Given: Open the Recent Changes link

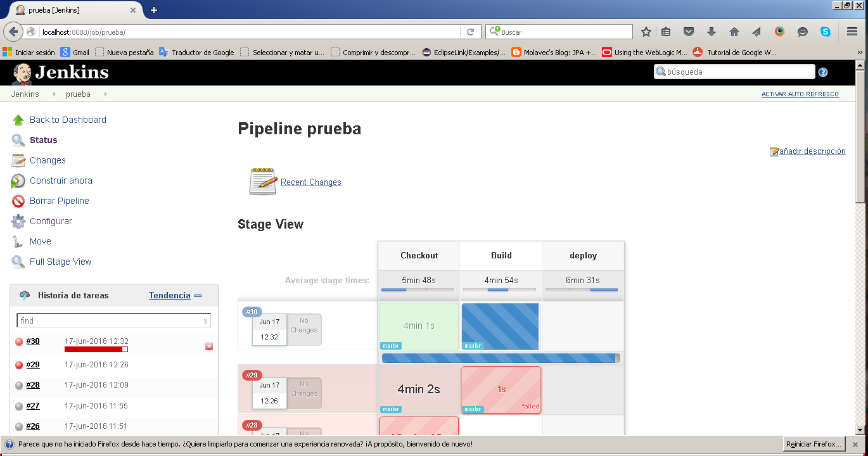Looking at the screenshot, I should click(x=310, y=182).
